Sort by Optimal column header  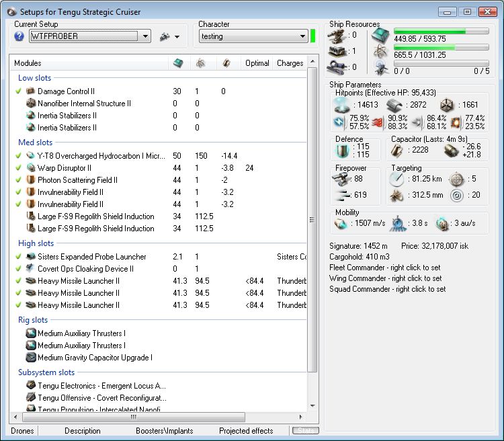[x=257, y=63]
